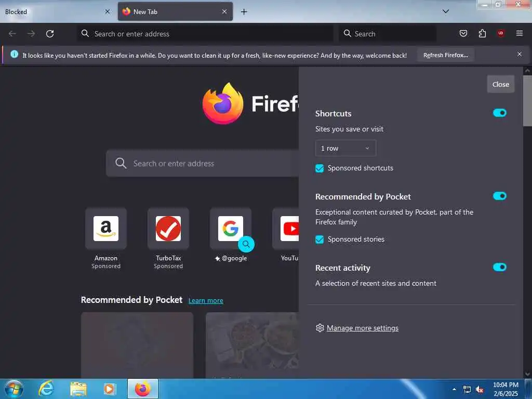Image resolution: width=532 pixels, height=399 pixels.
Task: Click the gear icon beside Manage more settings
Action: pyautogui.click(x=320, y=328)
